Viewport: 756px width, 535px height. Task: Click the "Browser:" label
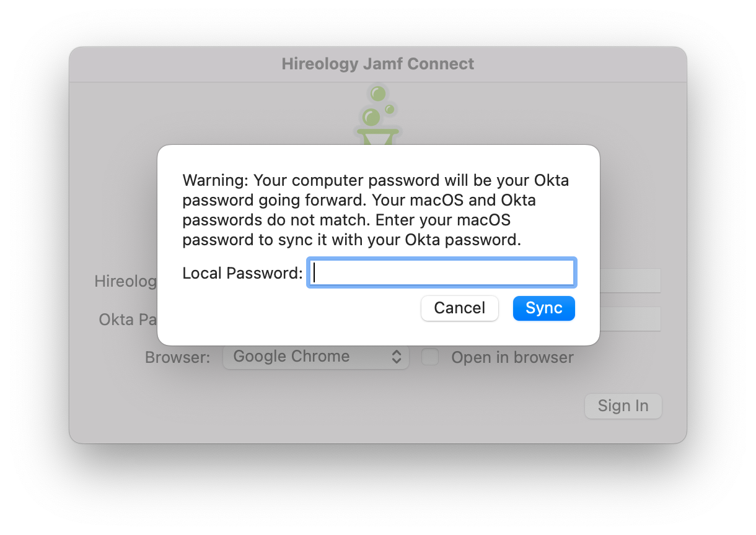177,357
